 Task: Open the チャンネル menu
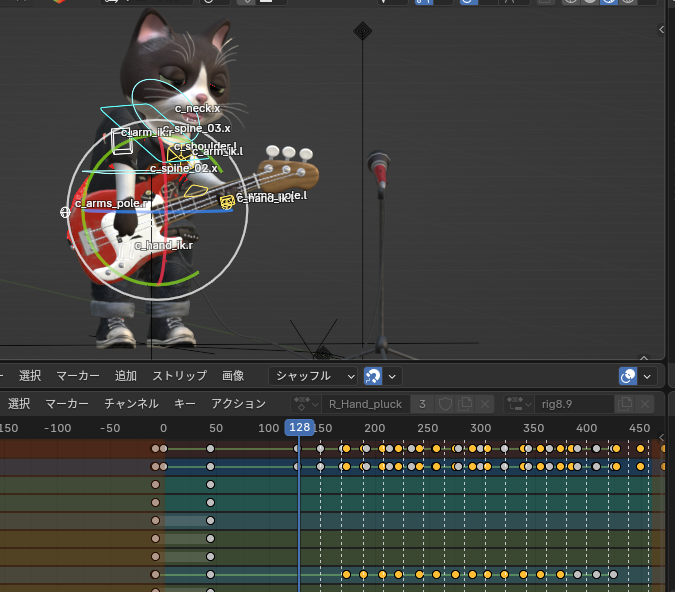pyautogui.click(x=132, y=403)
